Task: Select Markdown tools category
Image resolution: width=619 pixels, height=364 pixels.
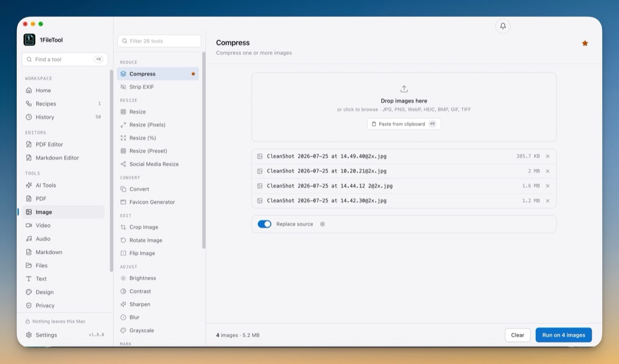Action: pyautogui.click(x=63, y=252)
